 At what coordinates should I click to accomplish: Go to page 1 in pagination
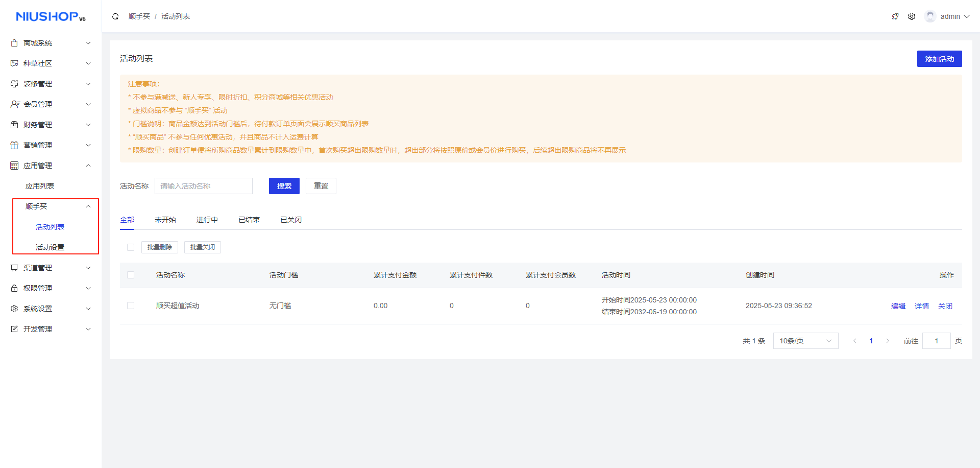coord(871,341)
